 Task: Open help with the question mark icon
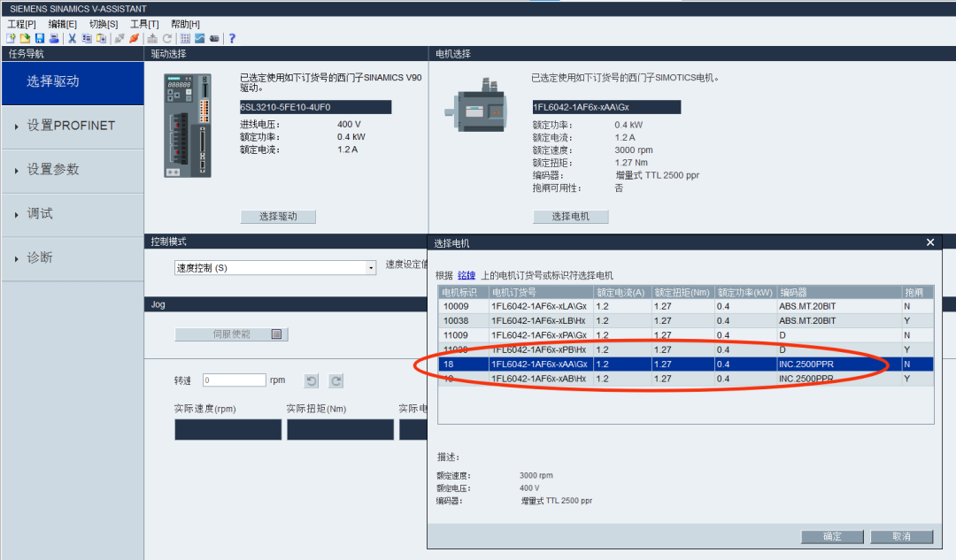(231, 38)
